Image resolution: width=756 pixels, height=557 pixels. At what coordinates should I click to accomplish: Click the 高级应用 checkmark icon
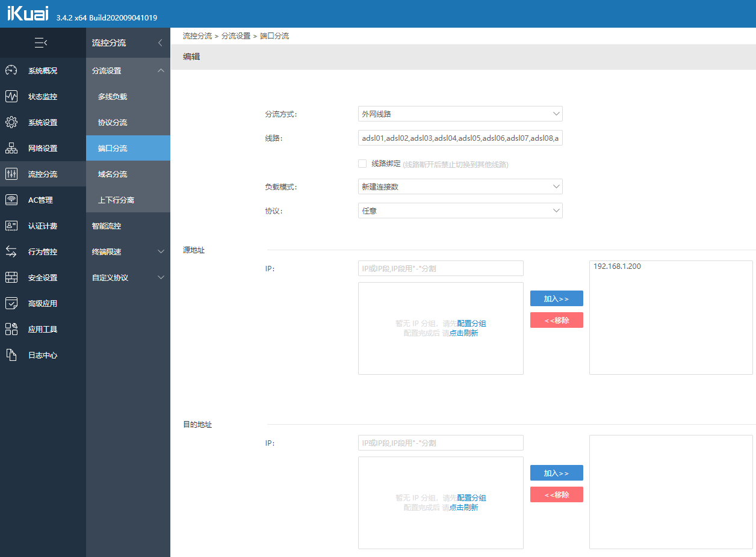(x=11, y=303)
